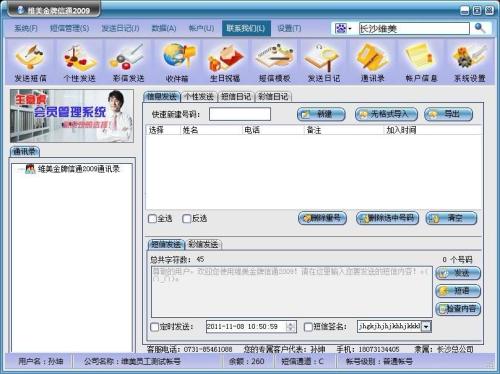Image resolution: width=500 pixels, height=374 pixels.
Task: Click the 会员管理系统 advertisement banner
Action: (72, 116)
